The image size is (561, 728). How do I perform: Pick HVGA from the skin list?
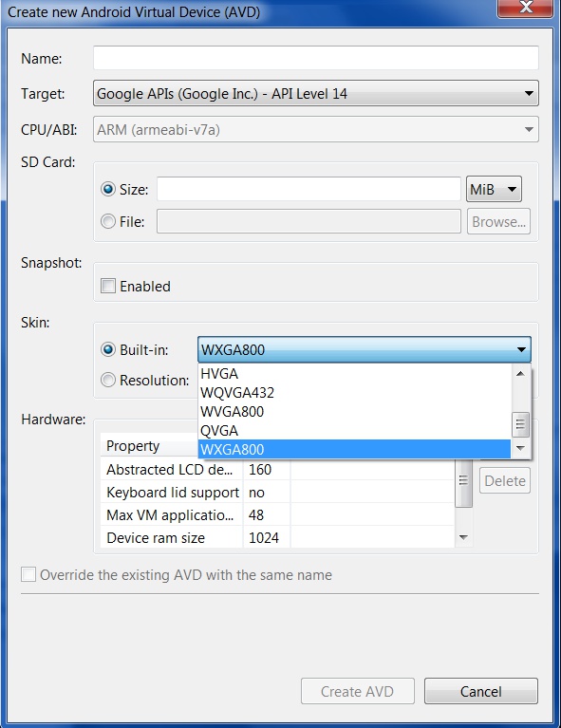coord(355,374)
